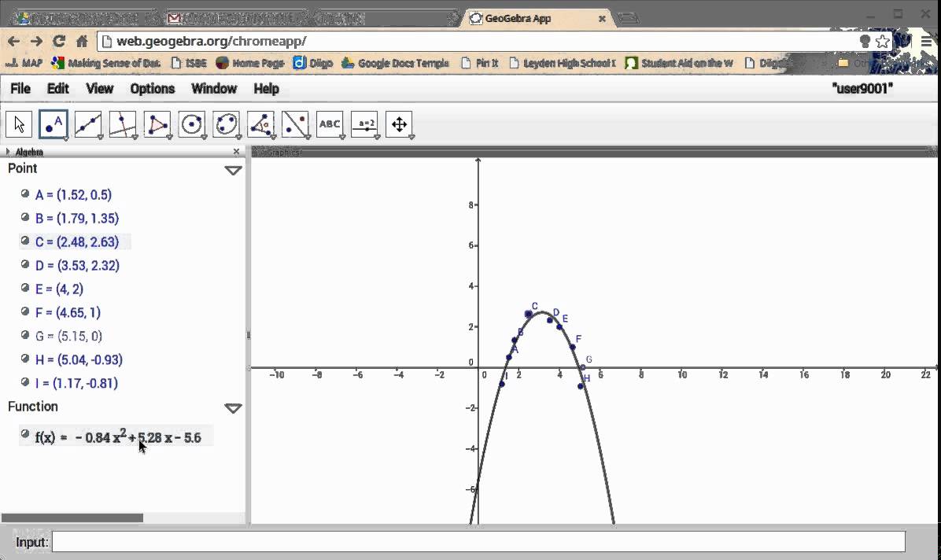The image size is (941, 560).
Task: Open the Edit menu
Action: coord(58,89)
